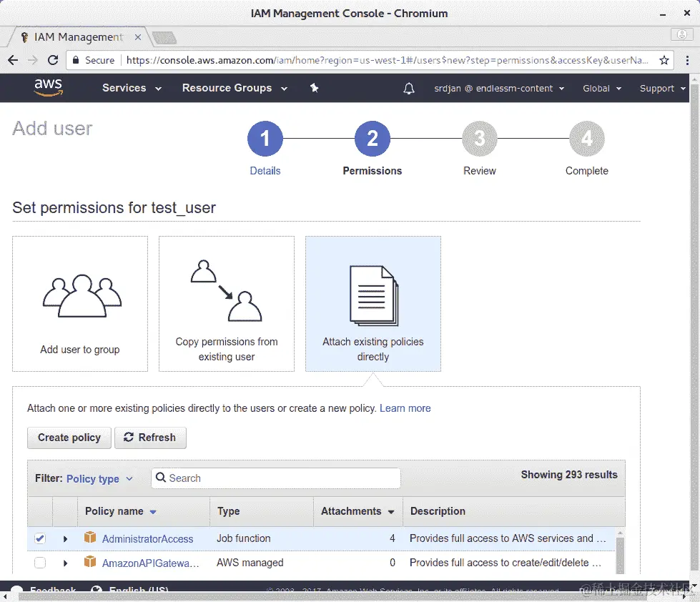
Task: Focus the policy Search field
Action: point(275,478)
